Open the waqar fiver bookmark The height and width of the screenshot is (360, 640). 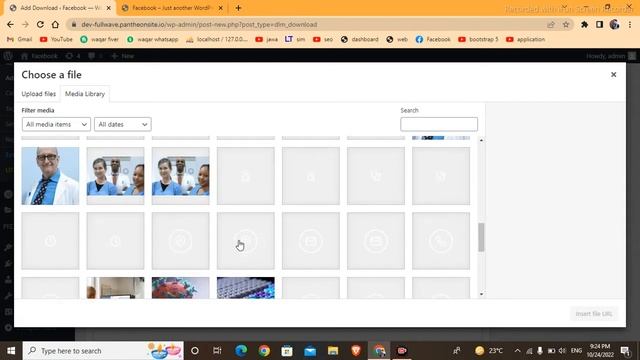pos(100,39)
